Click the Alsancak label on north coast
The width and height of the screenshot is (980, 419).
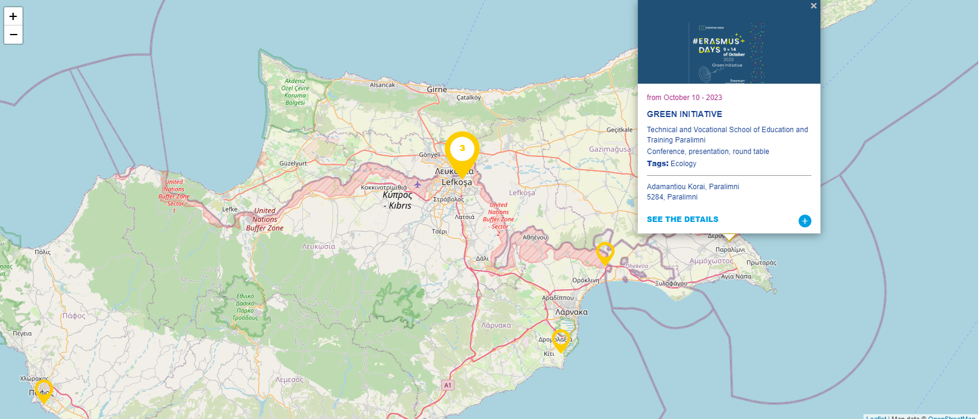(382, 85)
